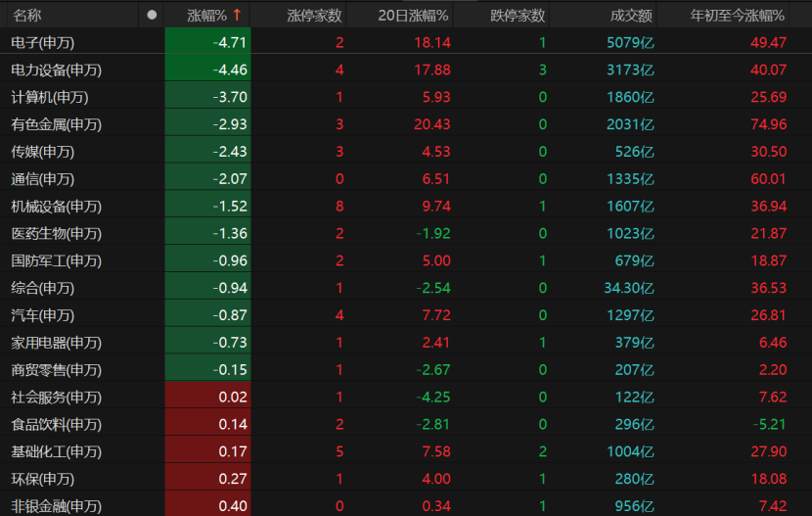This screenshot has width=812, height=516.
Task: Select the 有色金属(申万) row
Action: point(406,124)
